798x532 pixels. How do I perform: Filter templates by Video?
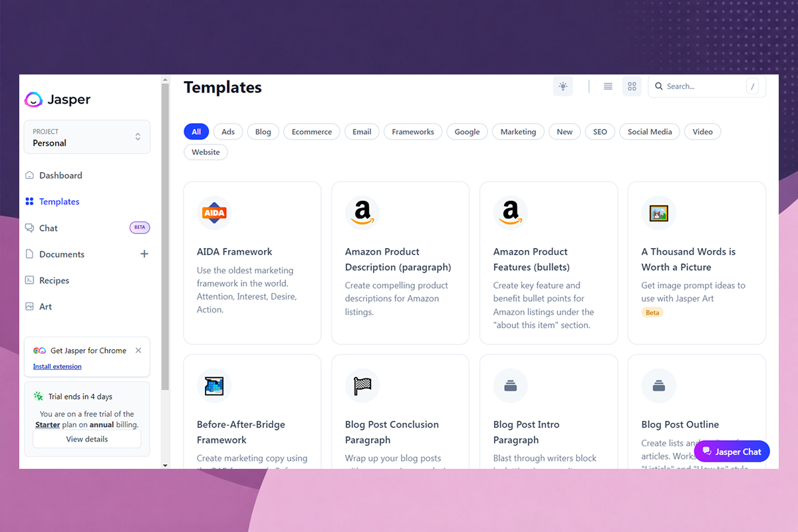coord(703,132)
